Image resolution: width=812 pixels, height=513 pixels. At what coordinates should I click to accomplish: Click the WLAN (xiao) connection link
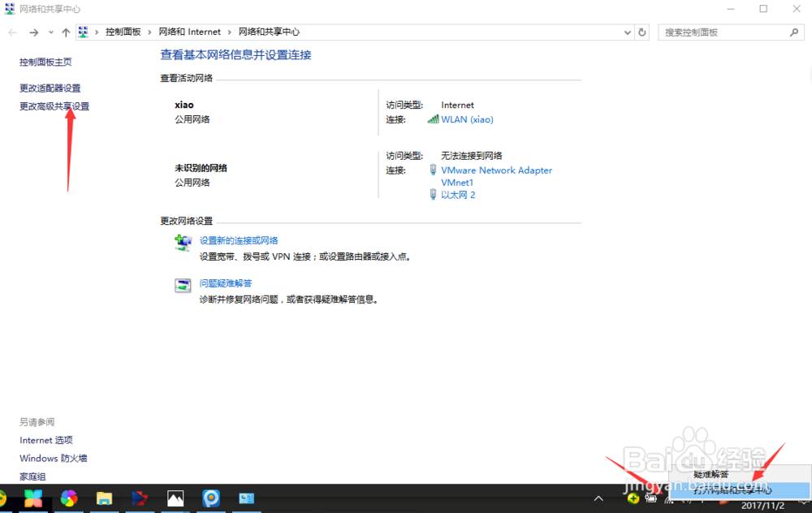click(466, 119)
